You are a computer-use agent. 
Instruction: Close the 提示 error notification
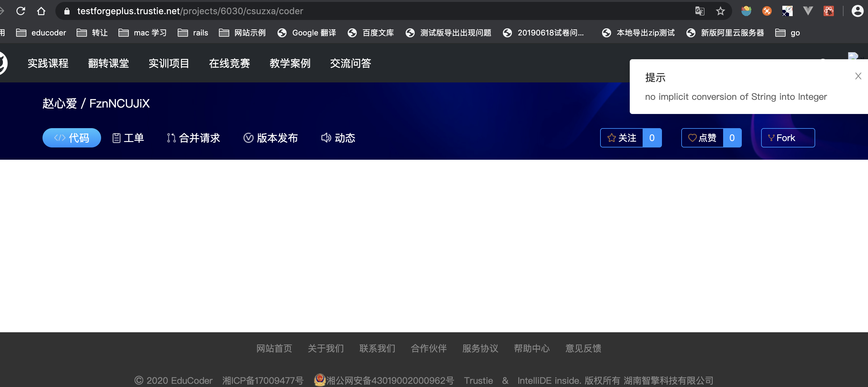[858, 76]
